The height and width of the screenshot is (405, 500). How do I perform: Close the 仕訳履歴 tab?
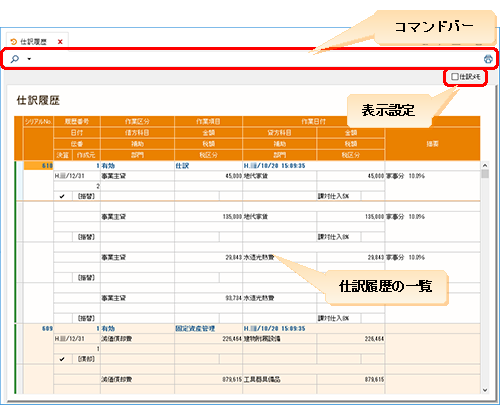[x=60, y=42]
